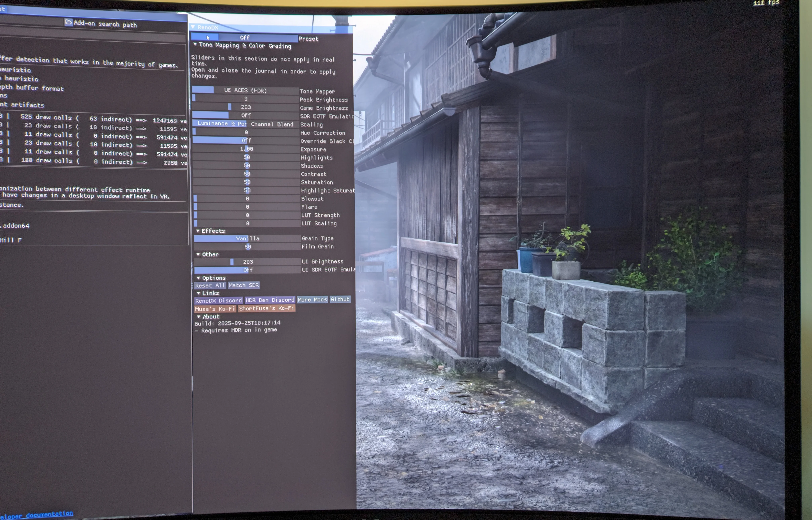812x520 pixels.
Task: Collapse Tone Mapping & Color Grading section
Action: point(195,44)
